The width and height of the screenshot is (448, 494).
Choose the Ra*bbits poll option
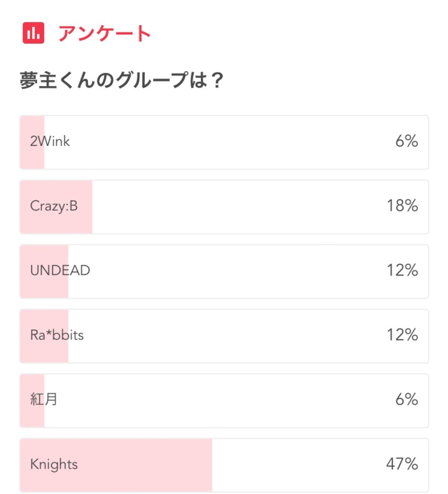click(x=224, y=336)
